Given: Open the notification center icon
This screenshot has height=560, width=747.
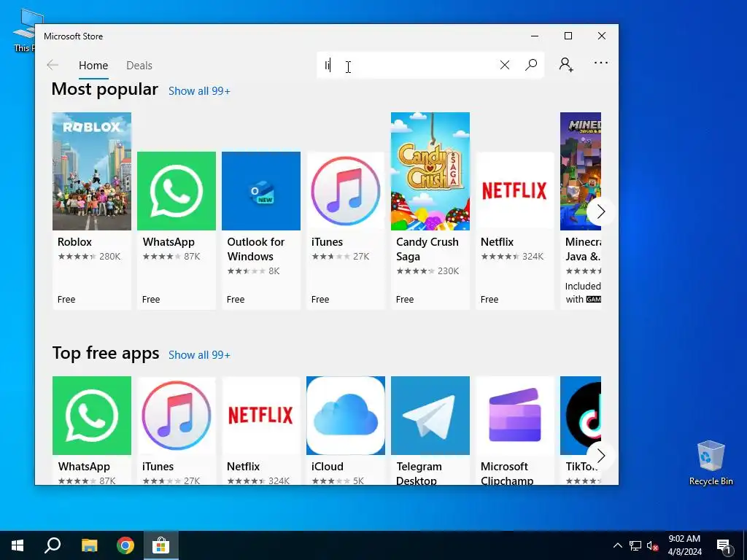Looking at the screenshot, I should [724, 545].
